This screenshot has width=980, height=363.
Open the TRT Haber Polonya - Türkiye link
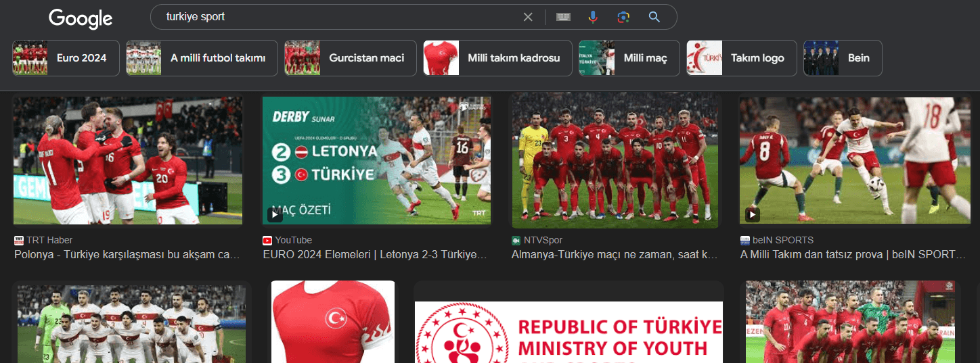127,255
